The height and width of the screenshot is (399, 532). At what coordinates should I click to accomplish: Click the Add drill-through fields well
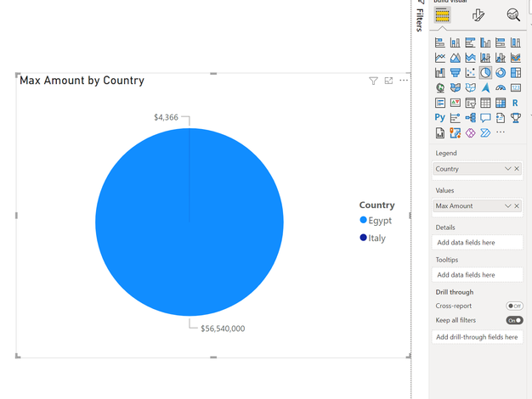coord(478,337)
